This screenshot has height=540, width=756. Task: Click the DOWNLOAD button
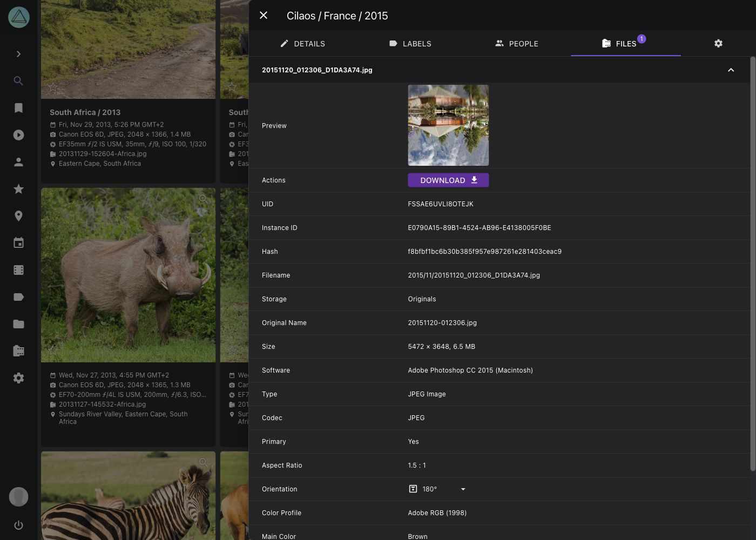448,180
